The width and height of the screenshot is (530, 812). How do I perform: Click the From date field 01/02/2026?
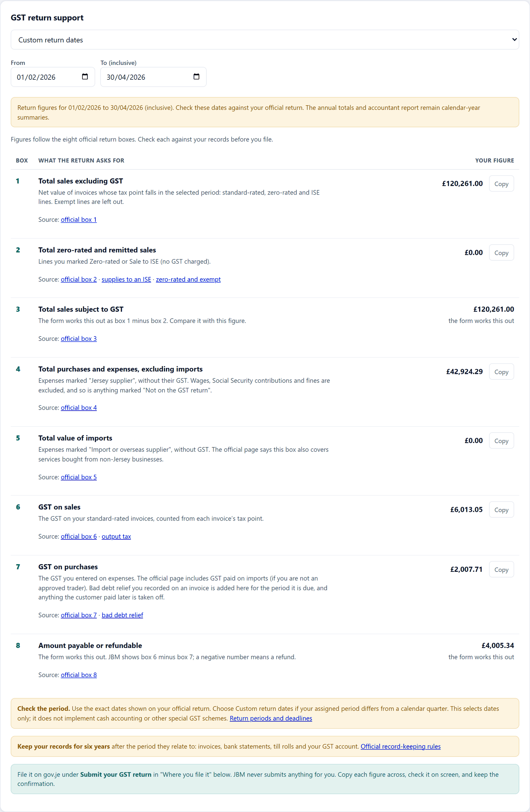click(x=53, y=77)
